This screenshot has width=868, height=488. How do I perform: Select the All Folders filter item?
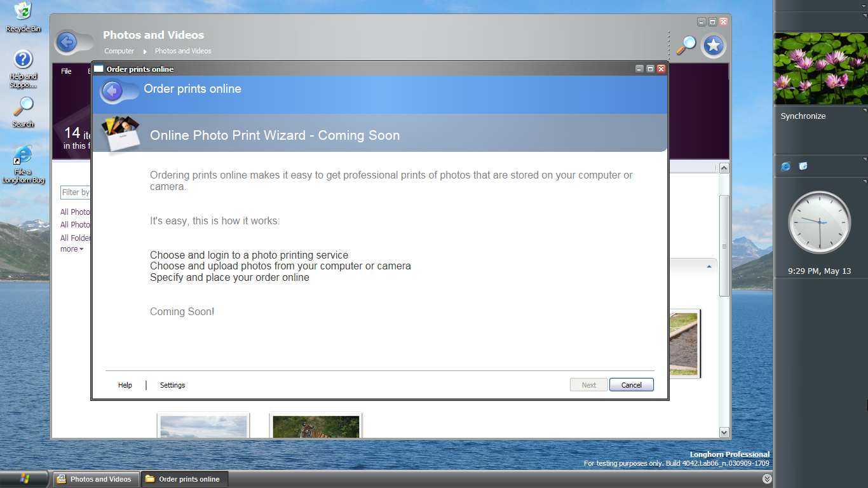coord(76,238)
